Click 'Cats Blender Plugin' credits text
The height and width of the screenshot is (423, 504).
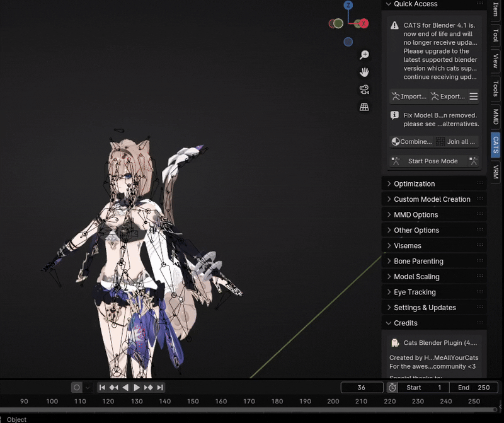440,343
